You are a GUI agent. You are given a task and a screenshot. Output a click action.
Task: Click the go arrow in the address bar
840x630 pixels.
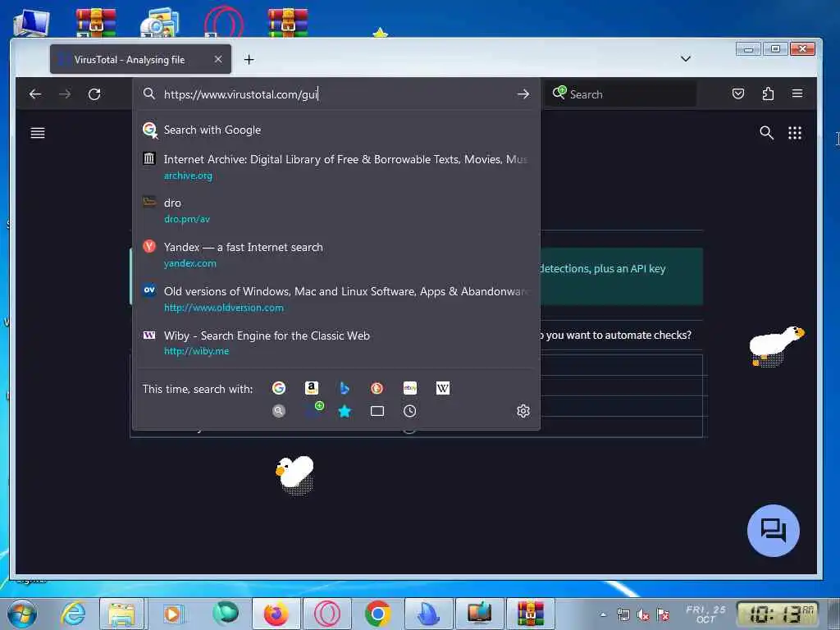[x=523, y=94]
